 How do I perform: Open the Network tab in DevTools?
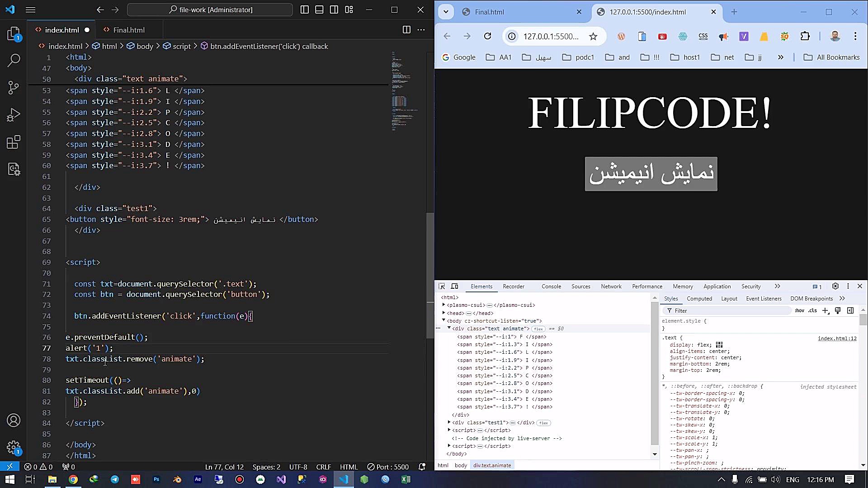611,286
